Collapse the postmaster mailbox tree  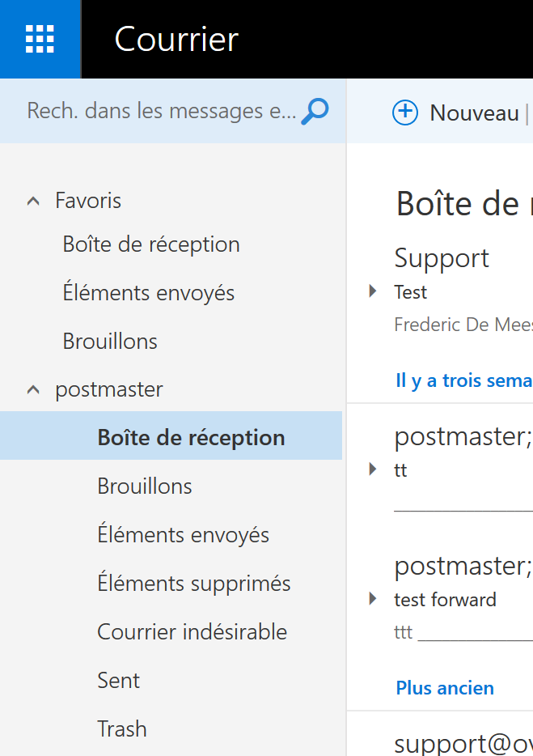[x=33, y=389]
